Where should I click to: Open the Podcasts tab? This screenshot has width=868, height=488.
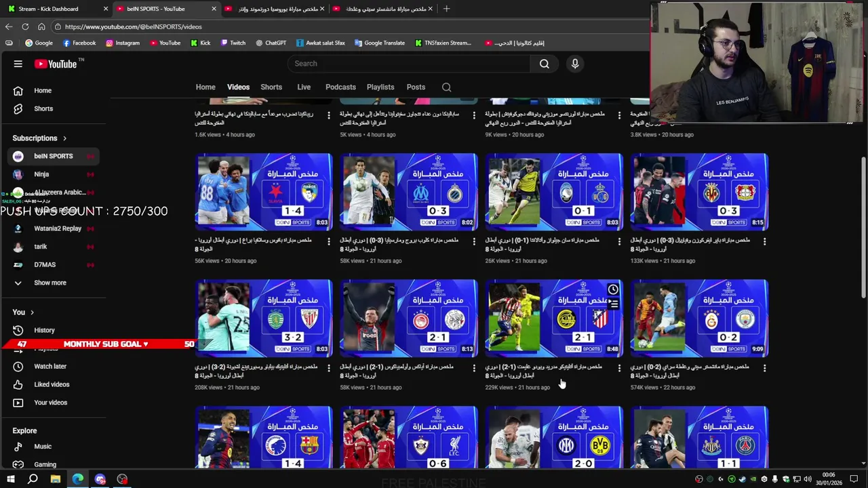tap(340, 87)
